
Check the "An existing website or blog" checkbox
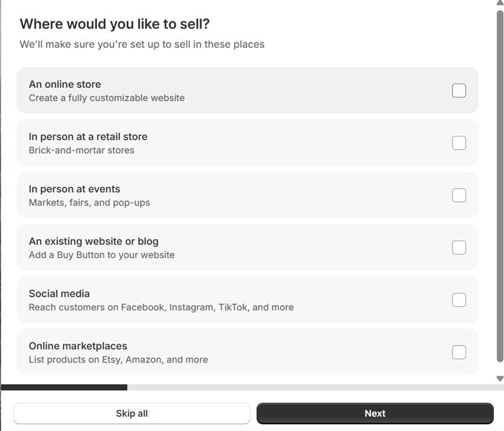pyautogui.click(x=459, y=247)
